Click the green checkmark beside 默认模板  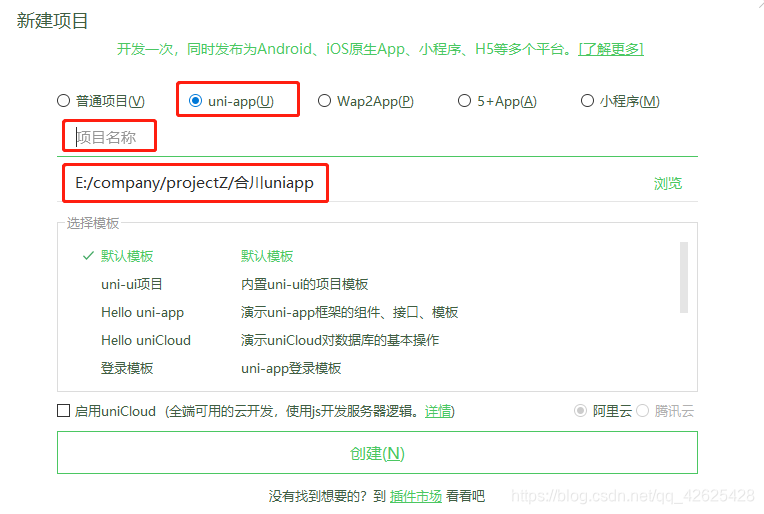(x=88, y=256)
